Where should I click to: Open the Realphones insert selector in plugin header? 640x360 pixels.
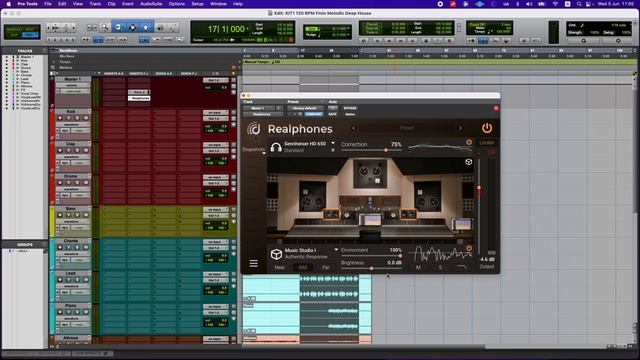[x=262, y=114]
